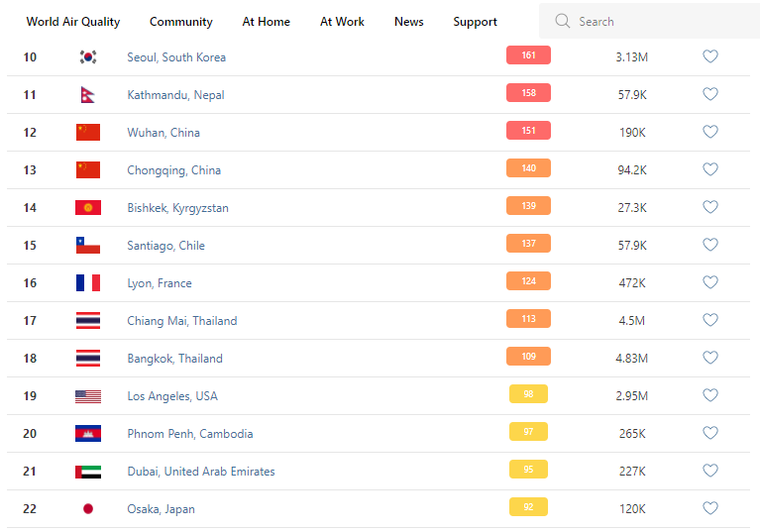Image resolution: width=760 pixels, height=532 pixels.
Task: Open the World Air Quality menu
Action: (x=73, y=22)
